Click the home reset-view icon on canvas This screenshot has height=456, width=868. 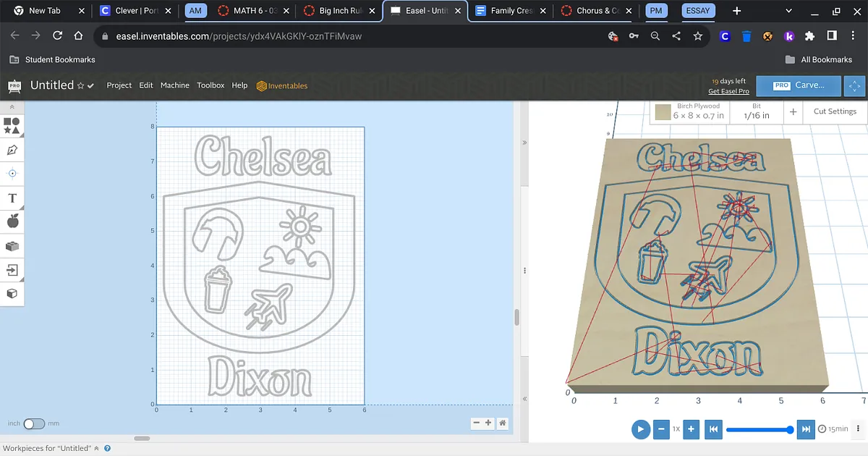pos(502,423)
